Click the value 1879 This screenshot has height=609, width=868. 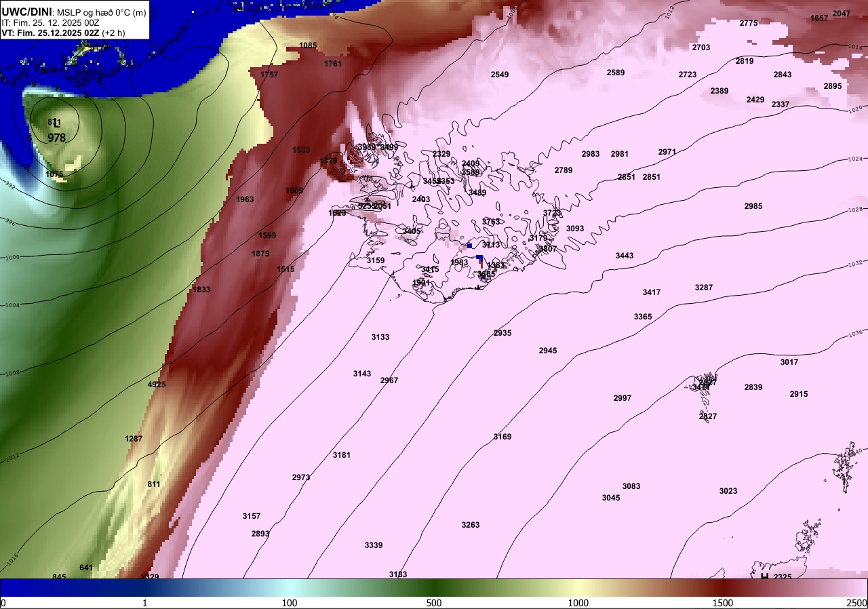260,254
